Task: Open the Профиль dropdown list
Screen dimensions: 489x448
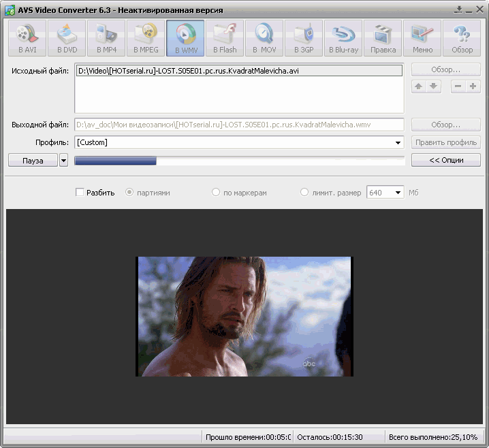Action: [x=398, y=143]
